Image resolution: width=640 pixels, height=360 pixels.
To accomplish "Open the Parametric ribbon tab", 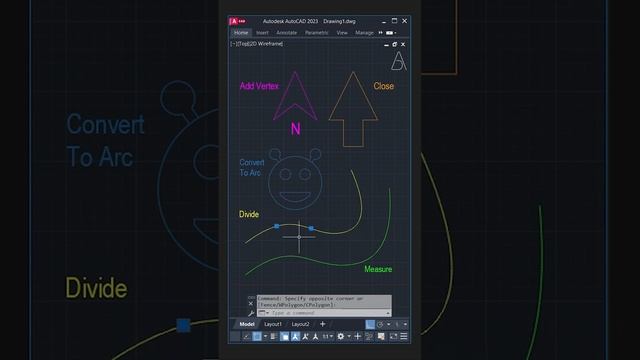I will point(317,33).
